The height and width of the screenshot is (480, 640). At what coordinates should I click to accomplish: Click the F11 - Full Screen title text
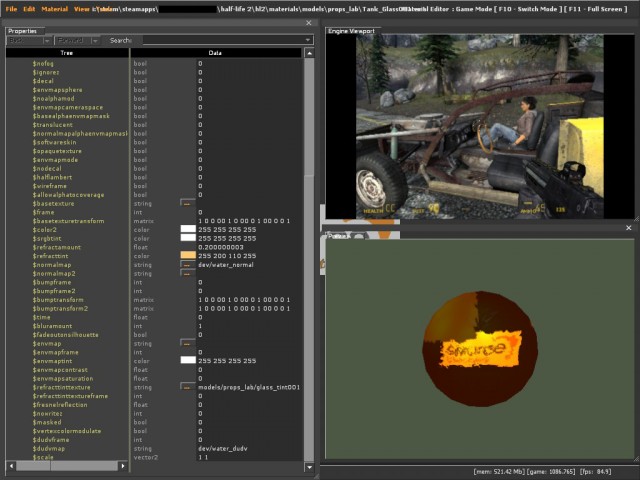click(x=596, y=9)
